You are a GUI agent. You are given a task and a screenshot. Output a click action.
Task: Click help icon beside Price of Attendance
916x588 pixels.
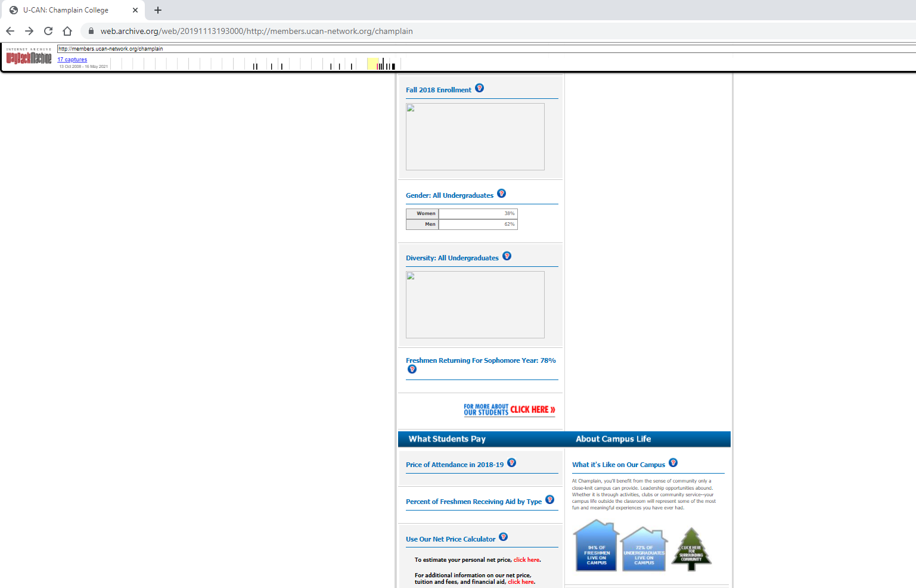[511, 463]
